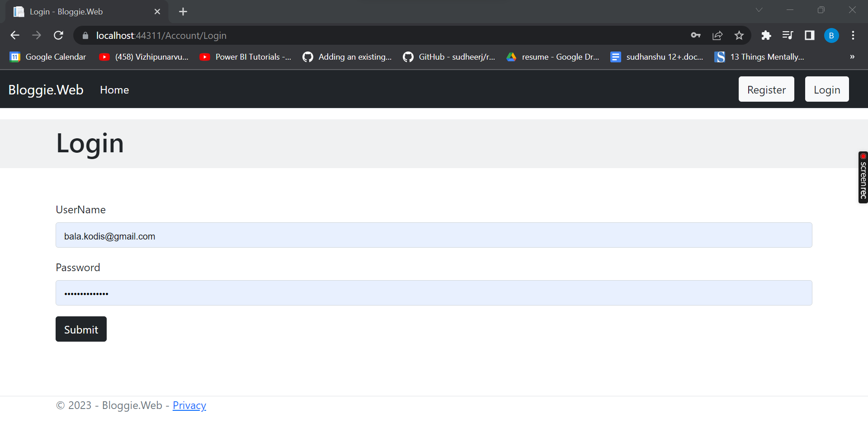Viewport: 868px width, 437px height.
Task: Bookmark the page using the star icon
Action: pyautogui.click(x=740, y=35)
